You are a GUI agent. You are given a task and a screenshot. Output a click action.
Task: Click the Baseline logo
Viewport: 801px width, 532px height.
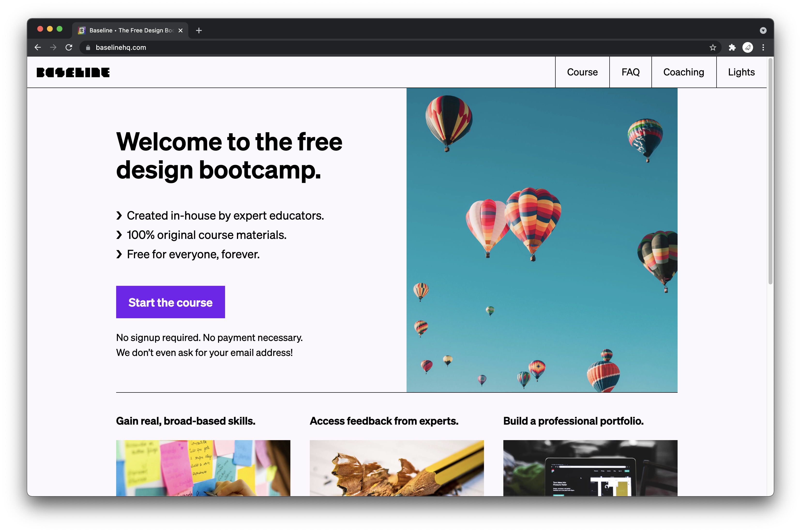coord(73,72)
